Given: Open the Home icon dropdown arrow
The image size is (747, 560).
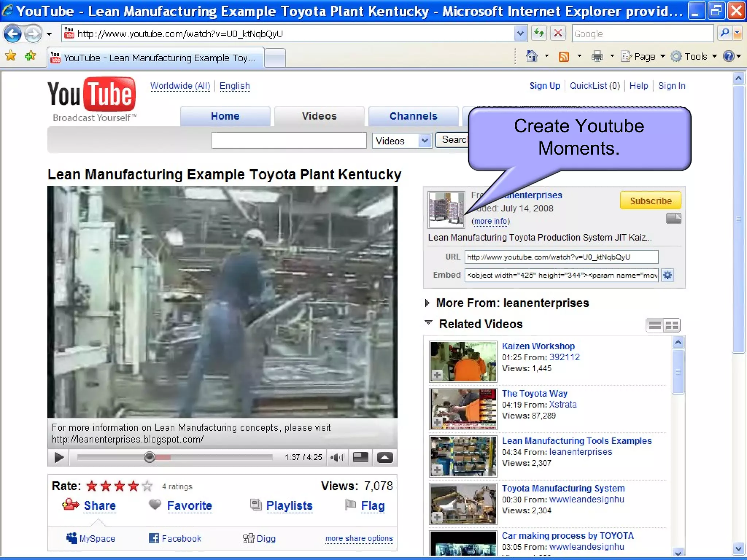Looking at the screenshot, I should pyautogui.click(x=546, y=56).
